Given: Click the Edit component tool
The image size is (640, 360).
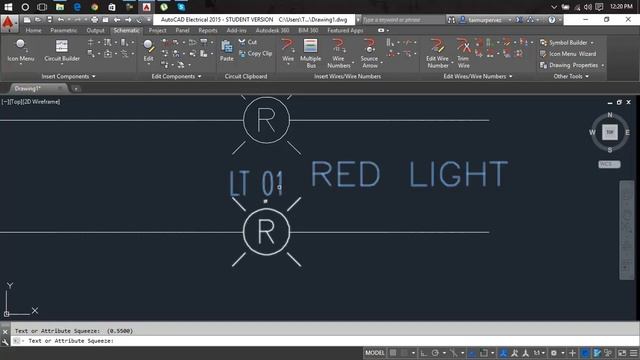Looking at the screenshot, I should point(149,51).
